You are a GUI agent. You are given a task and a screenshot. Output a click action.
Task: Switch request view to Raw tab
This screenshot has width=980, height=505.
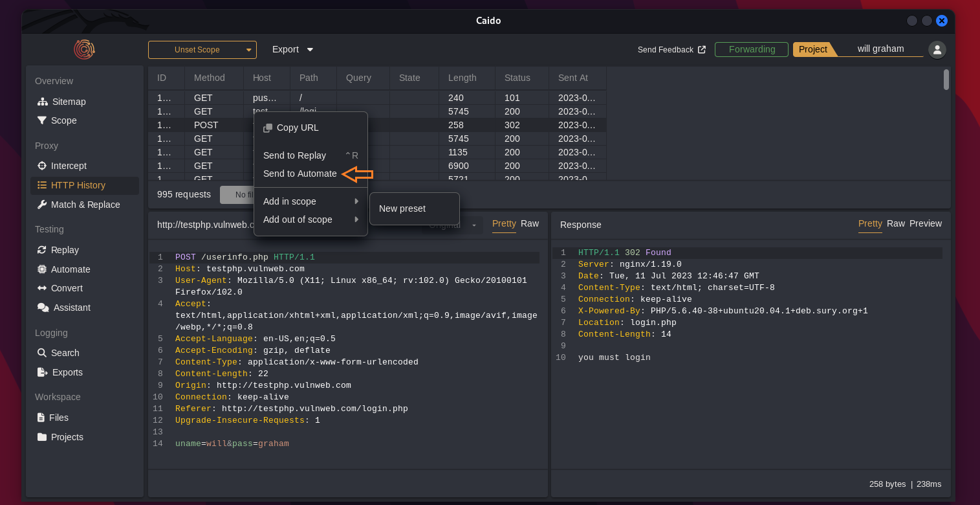(530, 223)
